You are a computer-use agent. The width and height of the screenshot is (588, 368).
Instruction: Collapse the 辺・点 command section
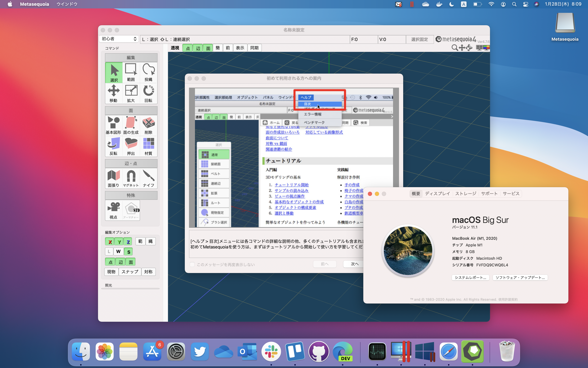[131, 163]
